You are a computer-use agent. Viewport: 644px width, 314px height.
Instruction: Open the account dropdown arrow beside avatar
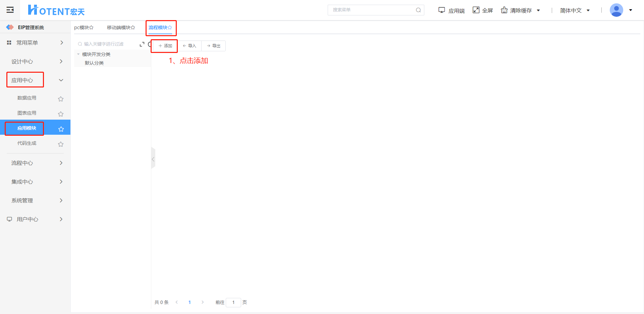pos(631,10)
